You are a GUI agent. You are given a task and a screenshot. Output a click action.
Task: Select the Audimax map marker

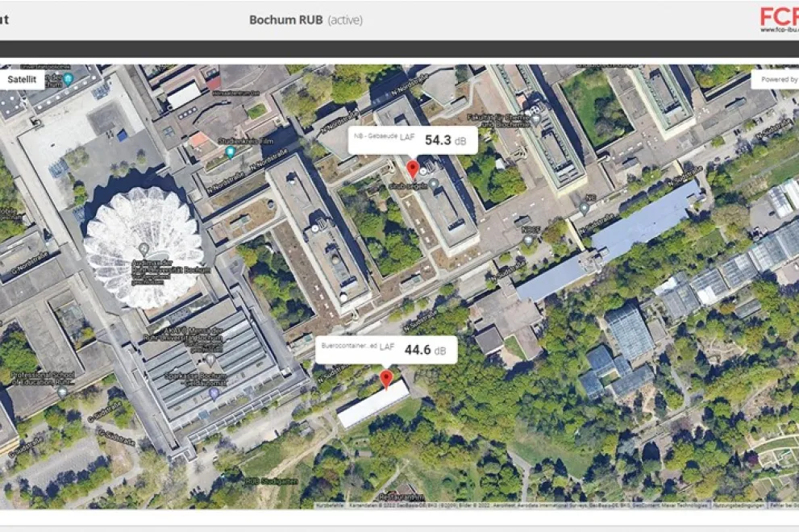point(144,248)
